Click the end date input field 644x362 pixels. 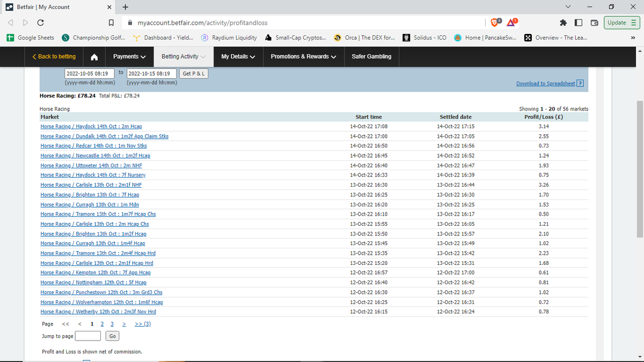click(151, 73)
